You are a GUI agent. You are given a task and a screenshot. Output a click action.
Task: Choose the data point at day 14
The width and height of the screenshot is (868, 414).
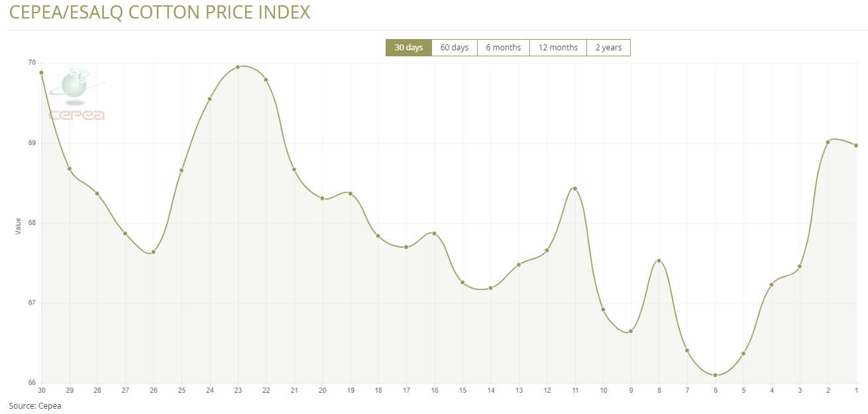click(490, 288)
